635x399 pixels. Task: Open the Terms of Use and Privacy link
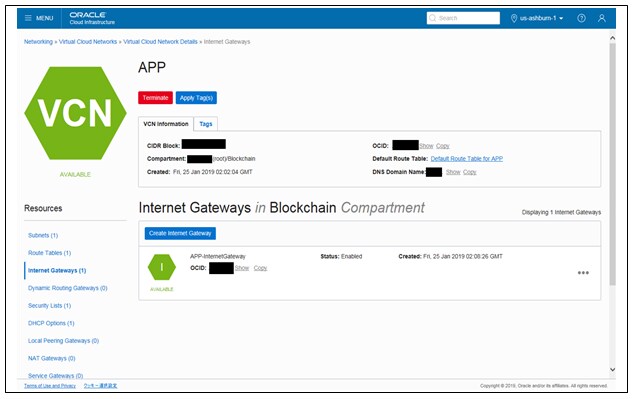click(x=50, y=386)
